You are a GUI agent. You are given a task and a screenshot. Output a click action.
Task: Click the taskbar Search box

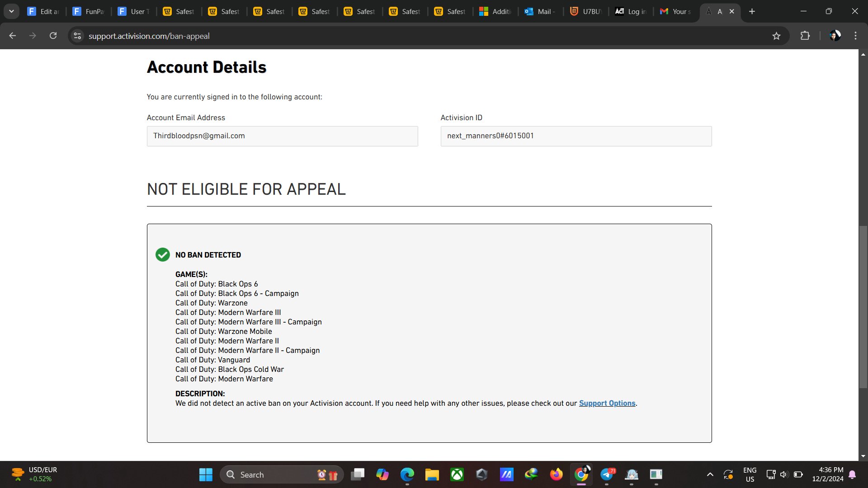click(x=282, y=474)
